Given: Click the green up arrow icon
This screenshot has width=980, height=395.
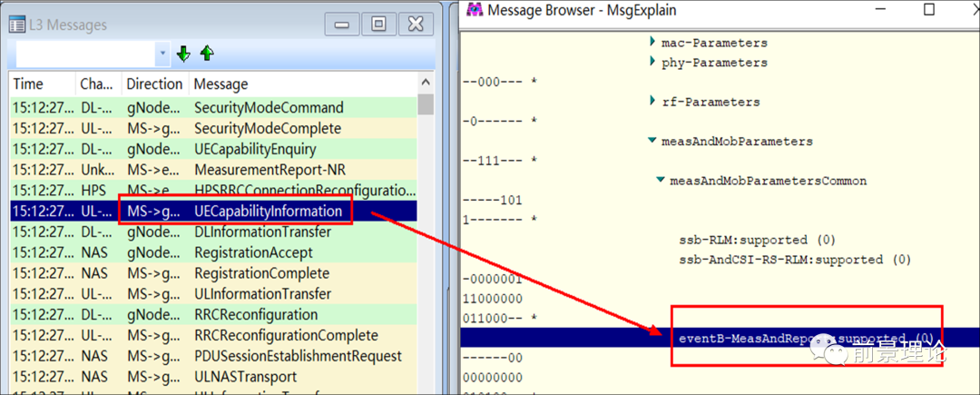Looking at the screenshot, I should [x=207, y=54].
